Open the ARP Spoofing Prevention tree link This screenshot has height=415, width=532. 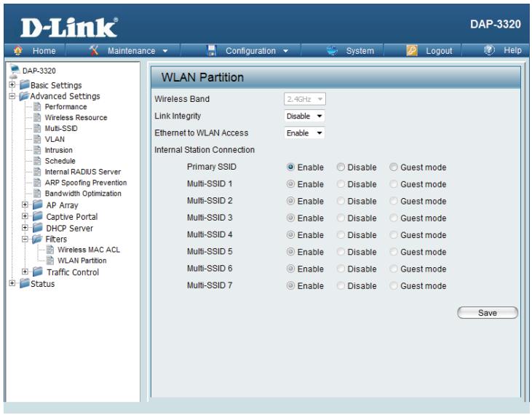tap(85, 183)
